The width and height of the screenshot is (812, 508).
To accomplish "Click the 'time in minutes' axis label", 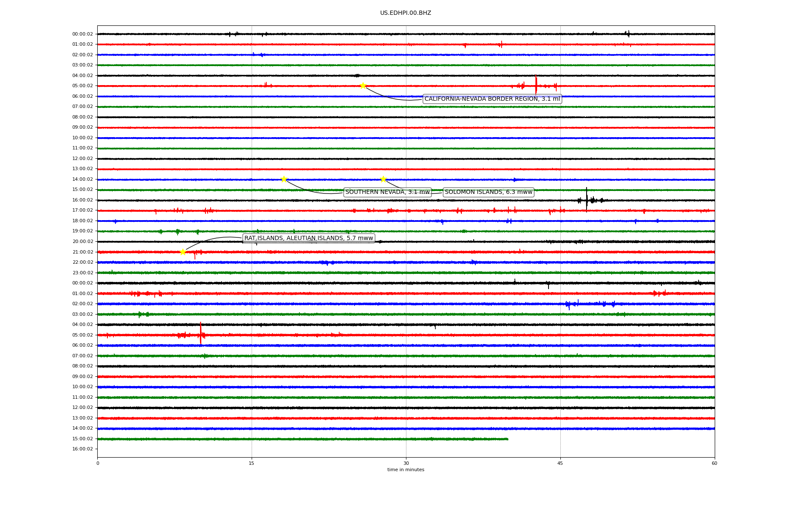I will click(x=406, y=470).
